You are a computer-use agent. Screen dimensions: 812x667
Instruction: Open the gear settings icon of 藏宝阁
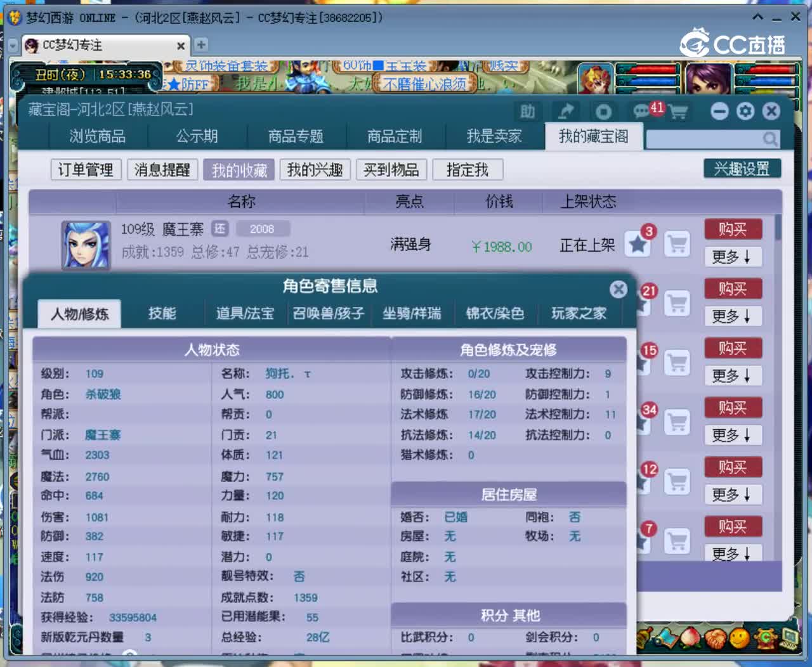pos(745,112)
